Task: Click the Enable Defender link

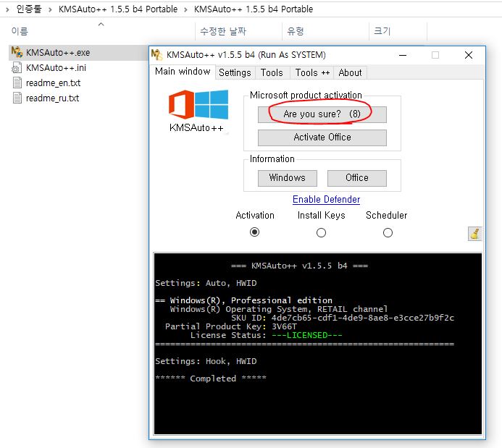Action: [x=326, y=199]
